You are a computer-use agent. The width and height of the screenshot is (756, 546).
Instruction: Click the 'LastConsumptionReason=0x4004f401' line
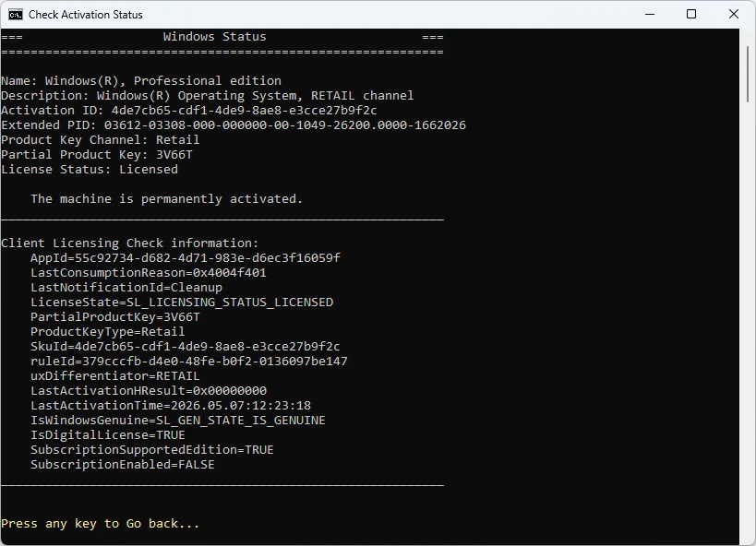tap(148, 273)
